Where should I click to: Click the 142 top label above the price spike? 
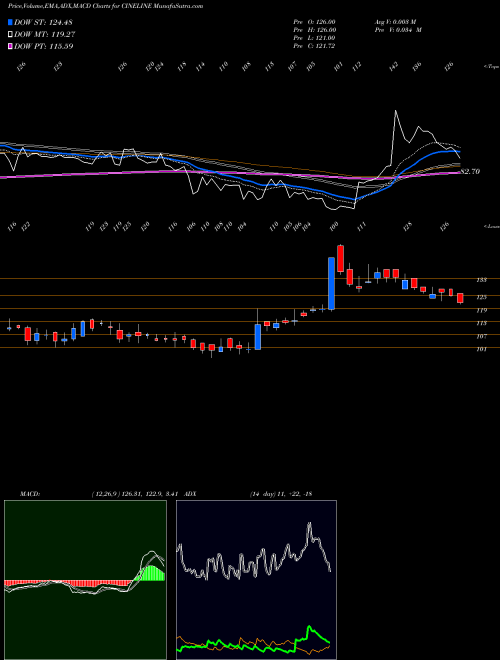pos(394,67)
